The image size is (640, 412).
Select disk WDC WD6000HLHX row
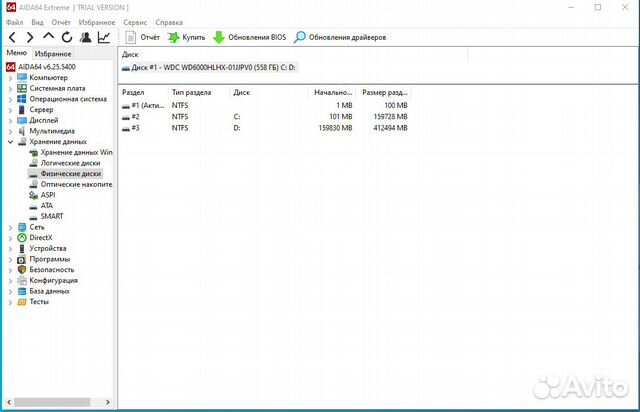pyautogui.click(x=209, y=67)
